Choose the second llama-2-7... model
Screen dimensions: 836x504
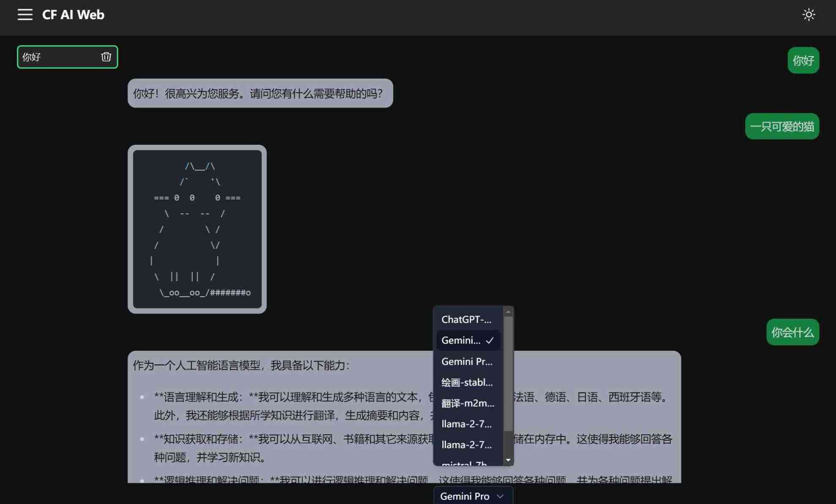(x=468, y=444)
